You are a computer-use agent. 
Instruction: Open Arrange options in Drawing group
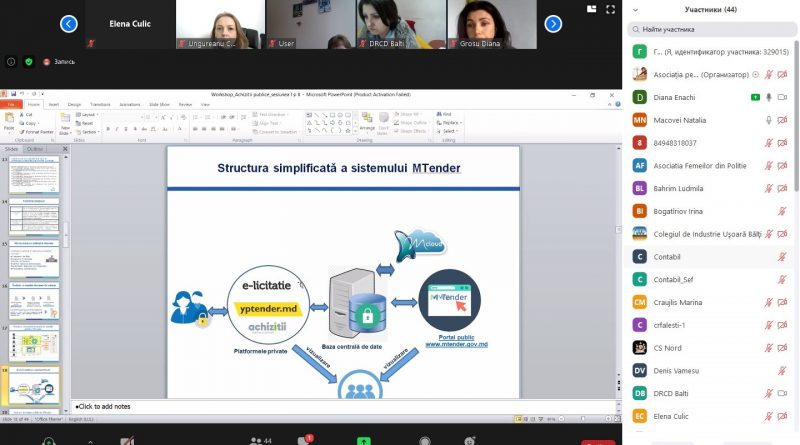pos(367,122)
